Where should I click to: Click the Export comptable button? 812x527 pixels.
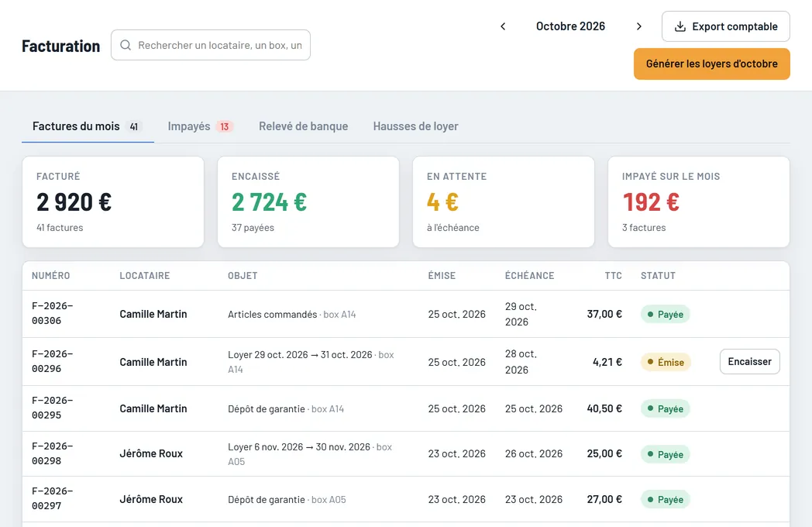pos(725,26)
